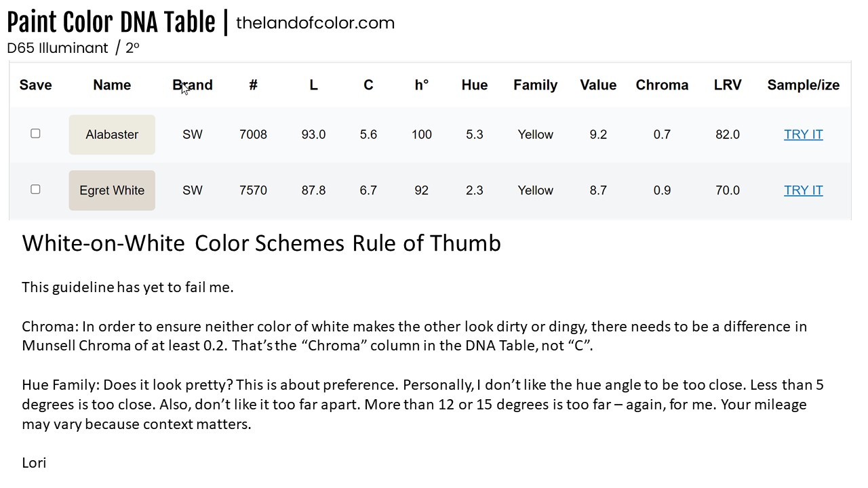Sort by the Value column header

[598, 85]
